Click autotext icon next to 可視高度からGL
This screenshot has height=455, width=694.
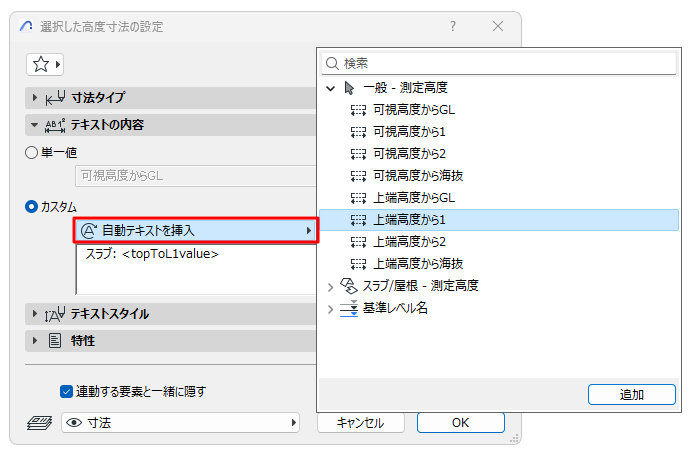[358, 110]
